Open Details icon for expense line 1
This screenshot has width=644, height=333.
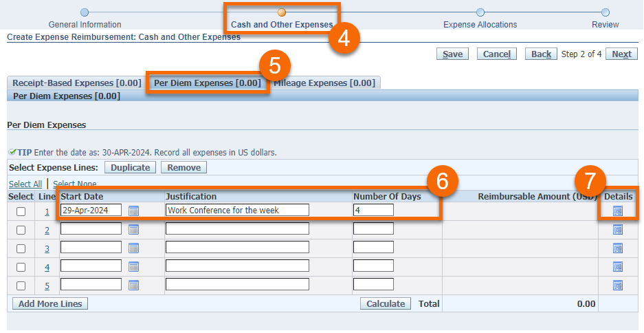tap(617, 211)
